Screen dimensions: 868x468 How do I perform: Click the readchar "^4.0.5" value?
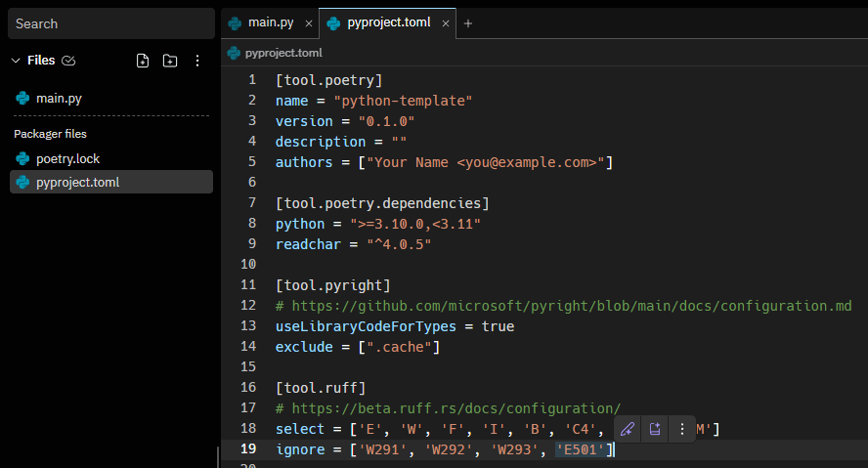click(x=399, y=244)
